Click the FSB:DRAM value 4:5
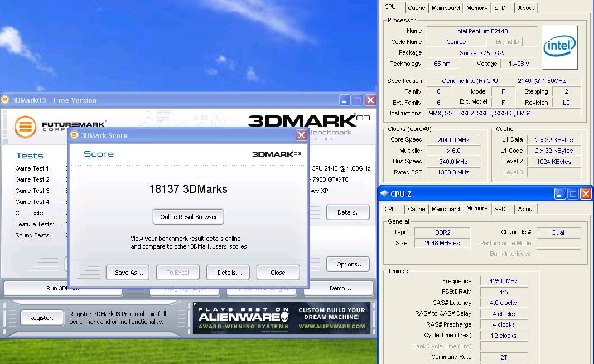 (x=504, y=292)
